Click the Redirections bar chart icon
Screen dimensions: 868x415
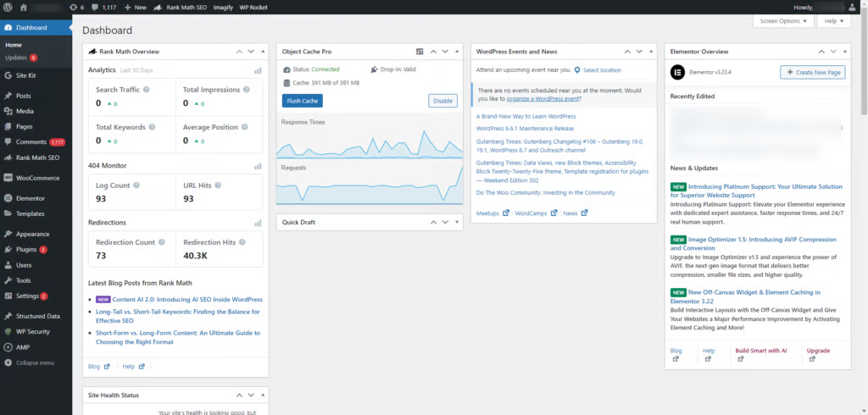(258, 224)
